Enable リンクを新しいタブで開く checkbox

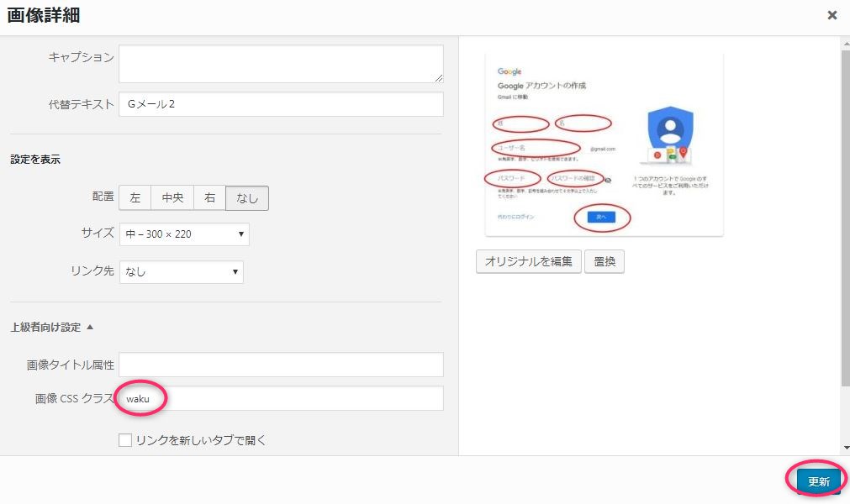[x=125, y=440]
